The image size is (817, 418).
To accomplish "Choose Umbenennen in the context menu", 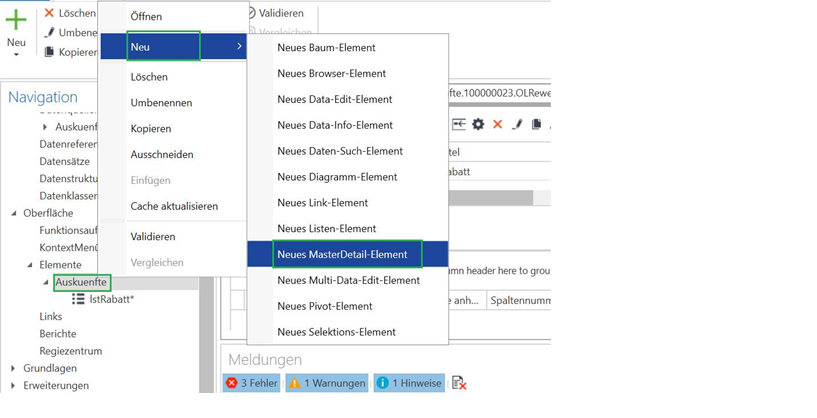I will (161, 103).
